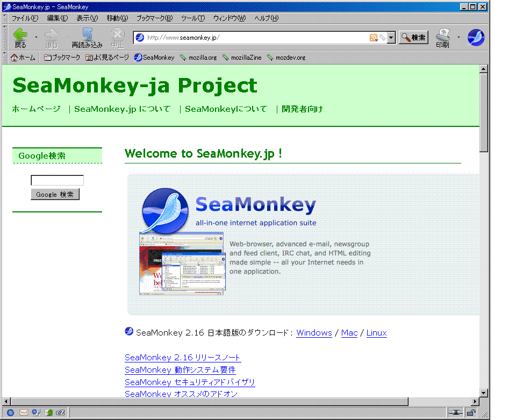Open Address Book icon in status bar
The width and height of the screenshot is (516, 420).
(x=49, y=412)
